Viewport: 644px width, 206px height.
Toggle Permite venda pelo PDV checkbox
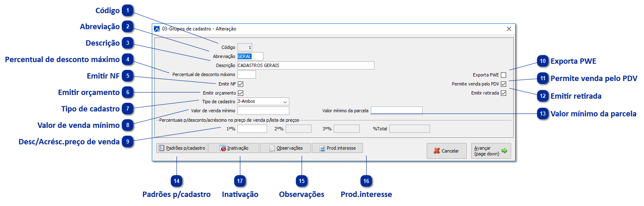[503, 84]
